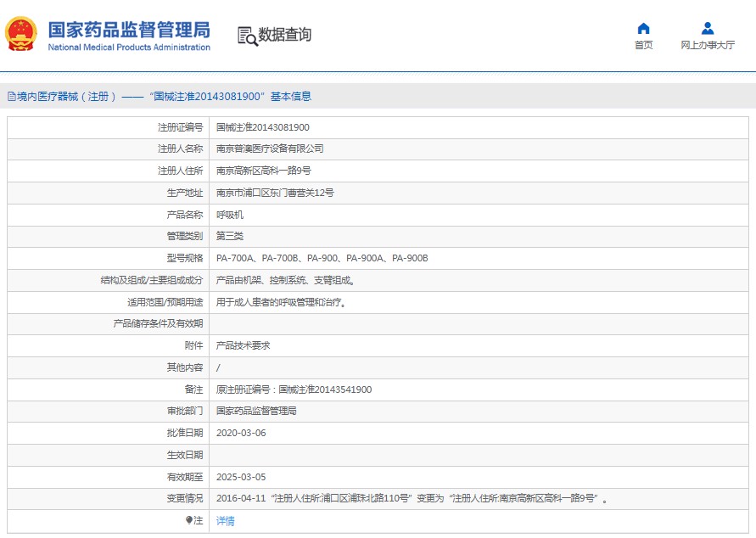756x538 pixels.
Task: Click the expiry date 2025-03-05
Action: (x=241, y=477)
